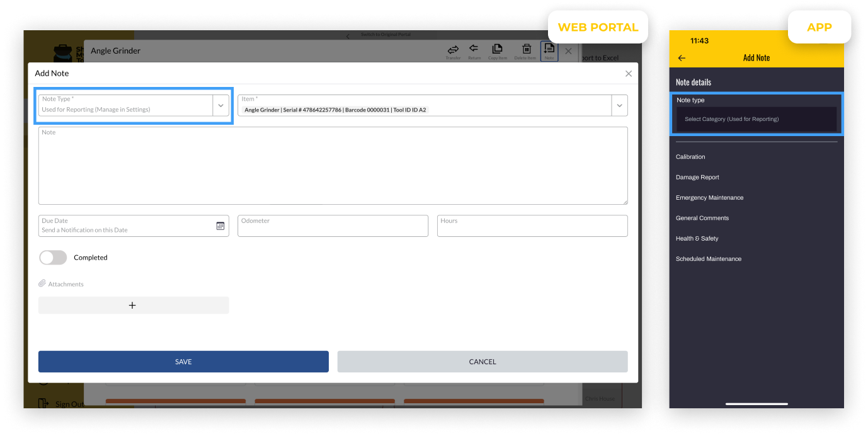Image resolution: width=868 pixels, height=436 pixels.
Task: Click the Transfer icon in the toolbar
Action: pos(453,50)
